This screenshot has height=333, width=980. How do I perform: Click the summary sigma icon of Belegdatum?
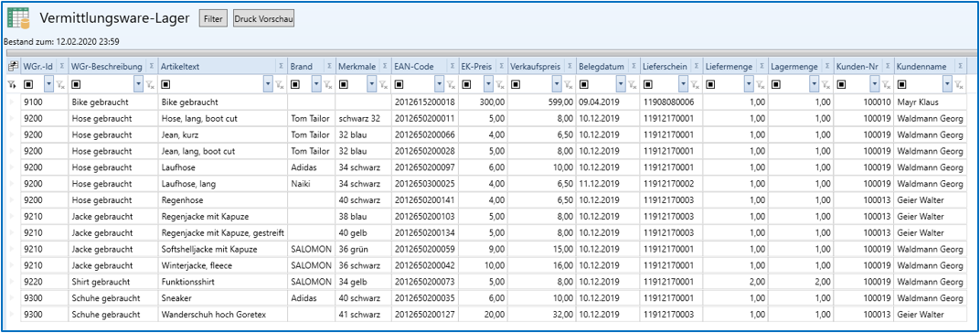coord(633,67)
